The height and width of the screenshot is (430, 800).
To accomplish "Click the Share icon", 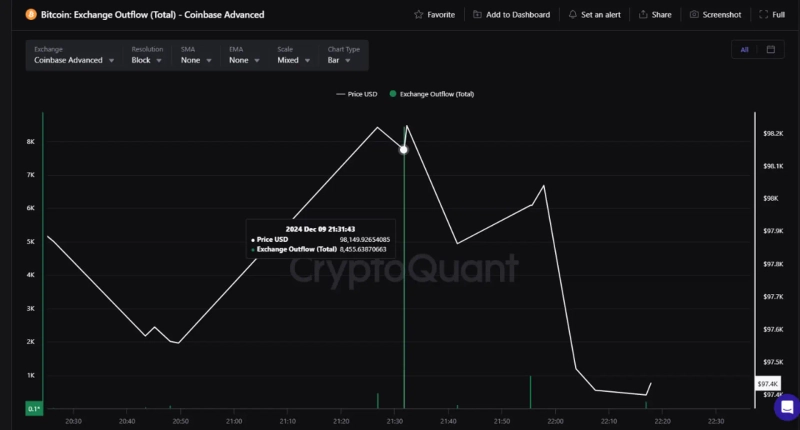I will click(643, 15).
